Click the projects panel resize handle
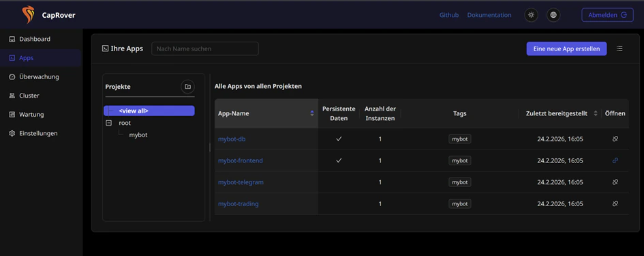 tap(210, 147)
